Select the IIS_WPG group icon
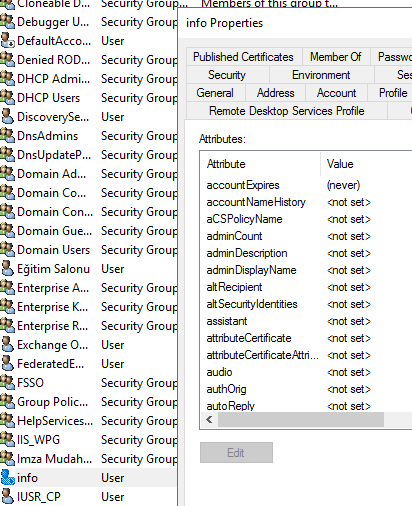This screenshot has height=506, width=412. pos(7,439)
